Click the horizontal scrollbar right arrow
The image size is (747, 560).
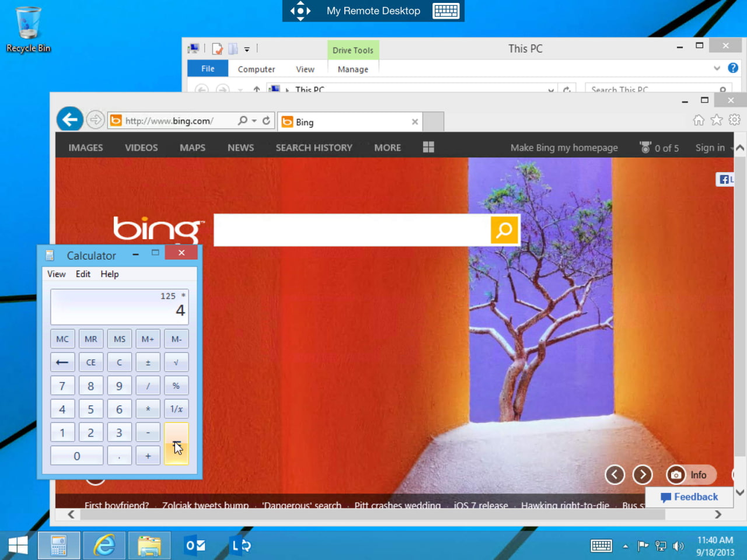[x=718, y=514]
